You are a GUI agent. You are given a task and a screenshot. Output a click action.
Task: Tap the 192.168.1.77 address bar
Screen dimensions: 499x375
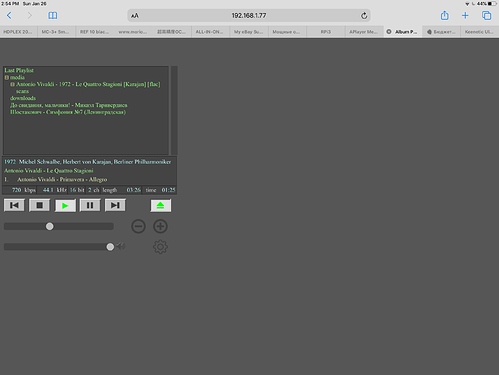coord(249,16)
